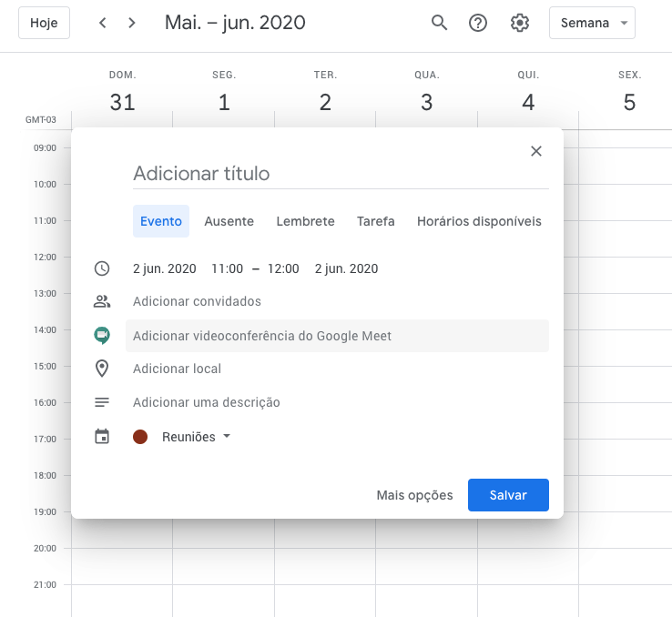Change the 11:00 start time
Viewport: 672px width, 617px height.
pos(227,268)
